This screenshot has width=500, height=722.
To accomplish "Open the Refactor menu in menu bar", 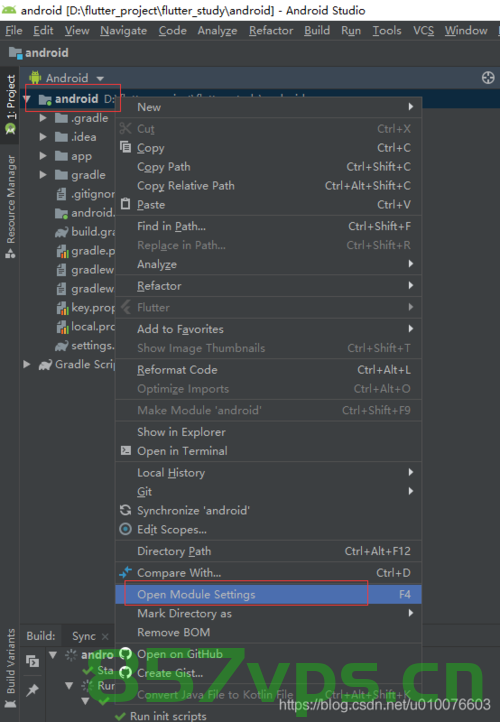I will point(271,31).
